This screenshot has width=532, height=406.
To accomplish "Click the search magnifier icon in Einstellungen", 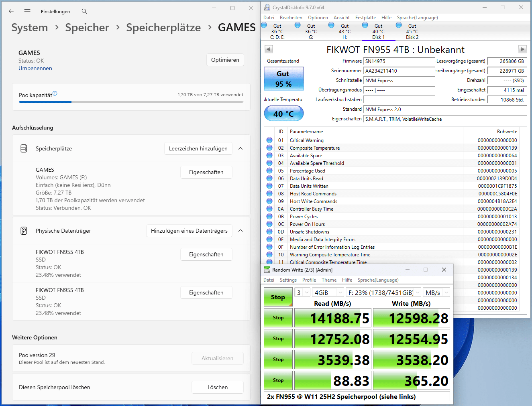I will [x=84, y=11].
